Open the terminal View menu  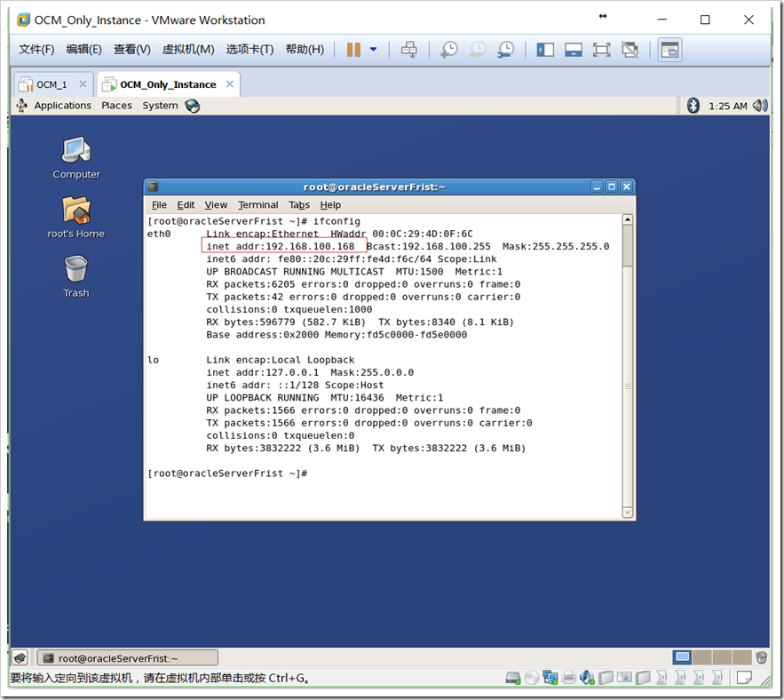216,204
